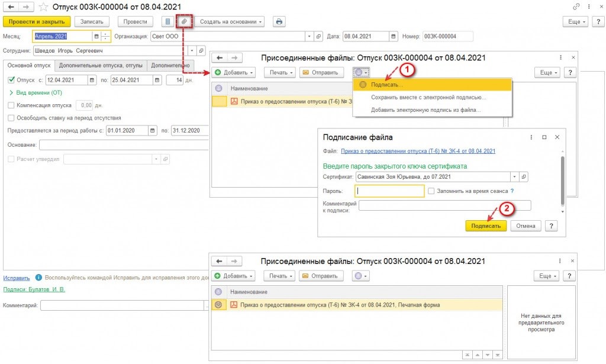This screenshot has width=606, height=364.
Task: Open the Сертификат dropdown list
Action: coord(514,176)
